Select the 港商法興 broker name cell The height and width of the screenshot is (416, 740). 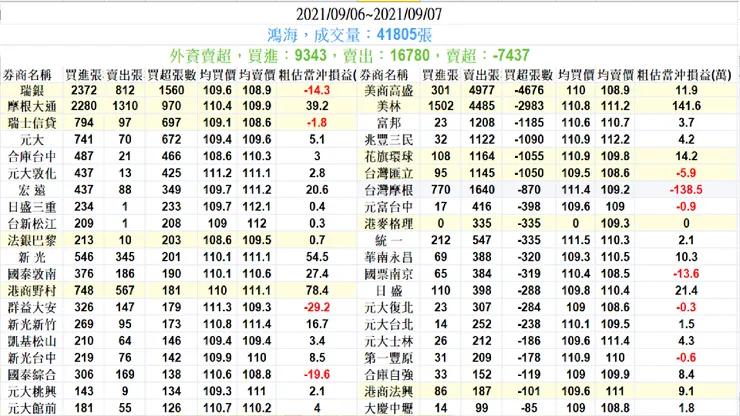coord(389,391)
